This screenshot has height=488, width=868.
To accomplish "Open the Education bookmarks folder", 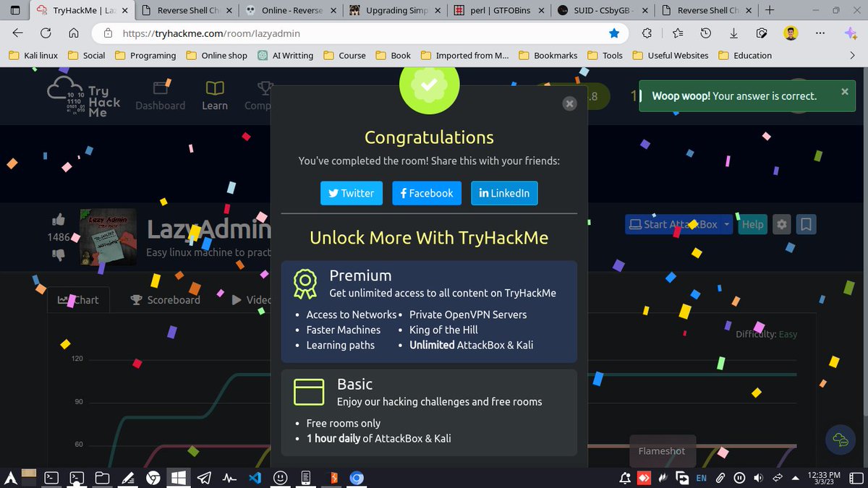I will pyautogui.click(x=745, y=56).
